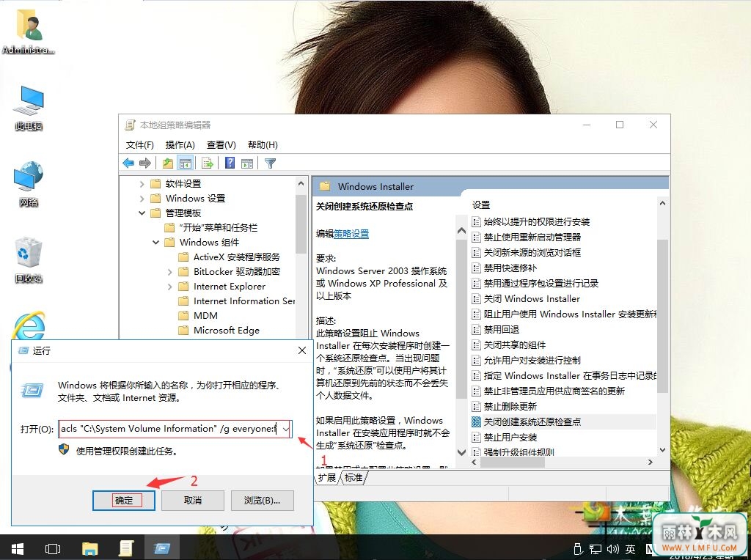Select the 回收站 recycle bin icon
The image size is (751, 560).
coord(29,260)
